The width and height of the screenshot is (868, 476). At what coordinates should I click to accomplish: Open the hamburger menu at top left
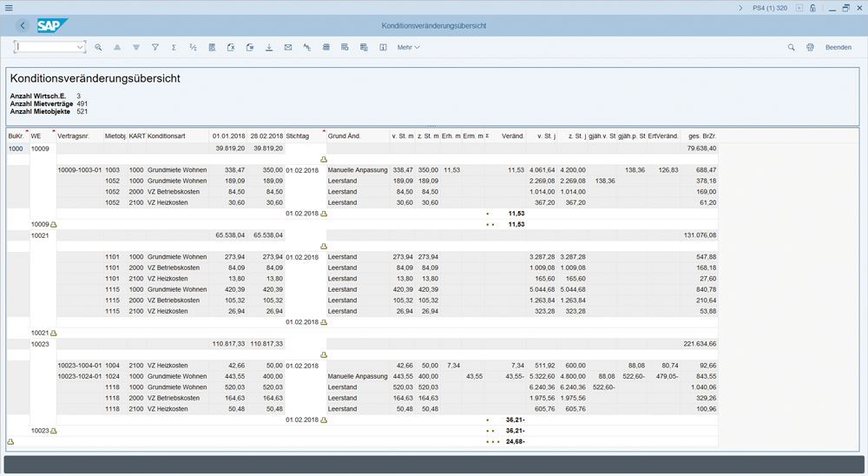[8, 8]
